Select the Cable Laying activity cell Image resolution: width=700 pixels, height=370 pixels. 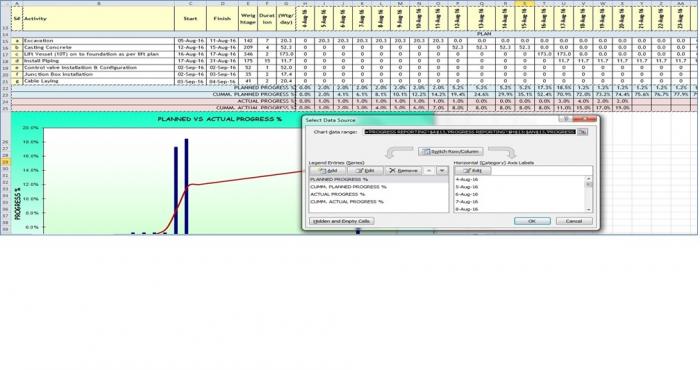(x=98, y=81)
